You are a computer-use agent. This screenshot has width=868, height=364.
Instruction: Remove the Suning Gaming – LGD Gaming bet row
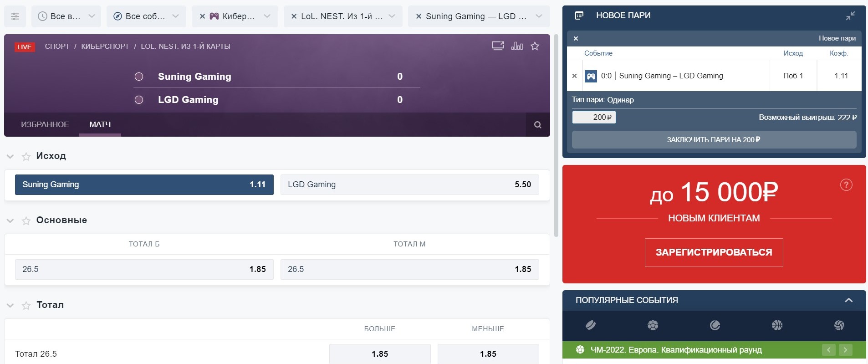574,76
